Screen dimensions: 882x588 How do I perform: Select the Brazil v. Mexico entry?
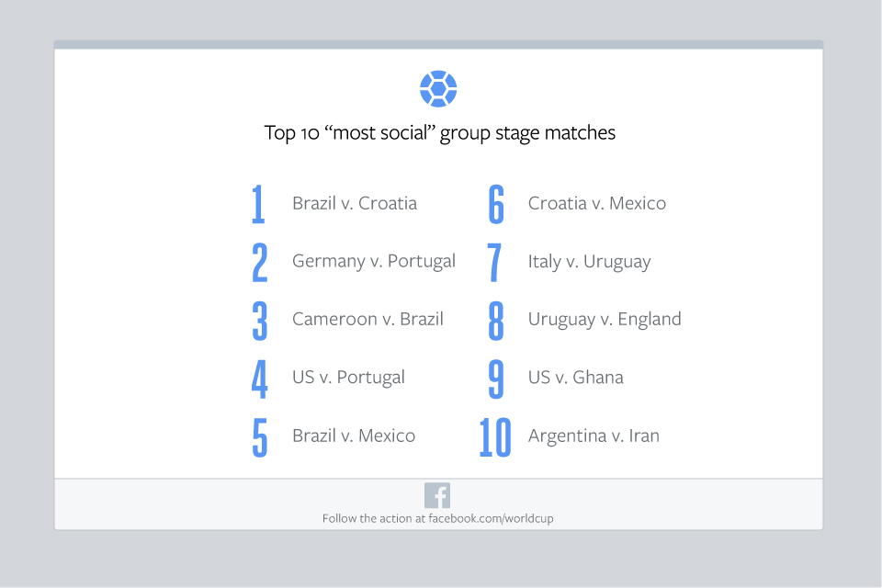tap(353, 435)
